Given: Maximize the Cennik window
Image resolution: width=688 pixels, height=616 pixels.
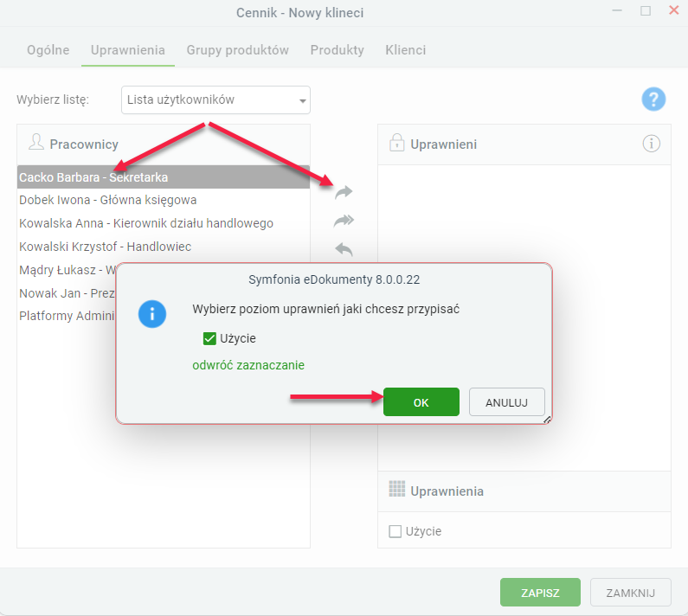Looking at the screenshot, I should pyautogui.click(x=646, y=10).
